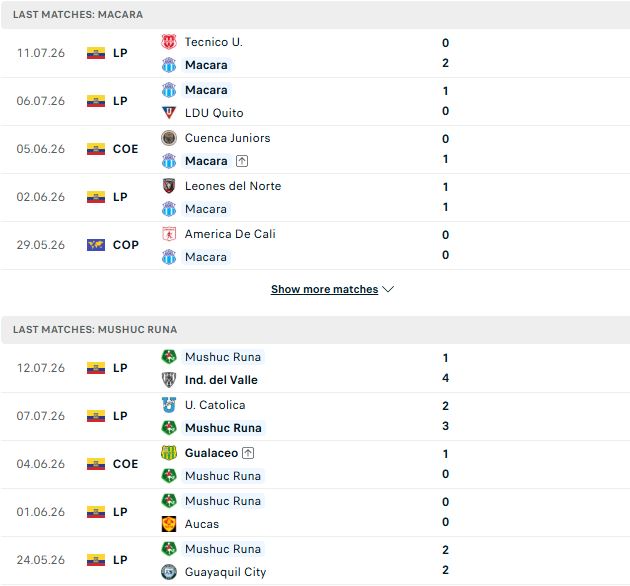Click the Leones del Norte crest
Viewport: 630px width, 586px height.
click(x=169, y=186)
